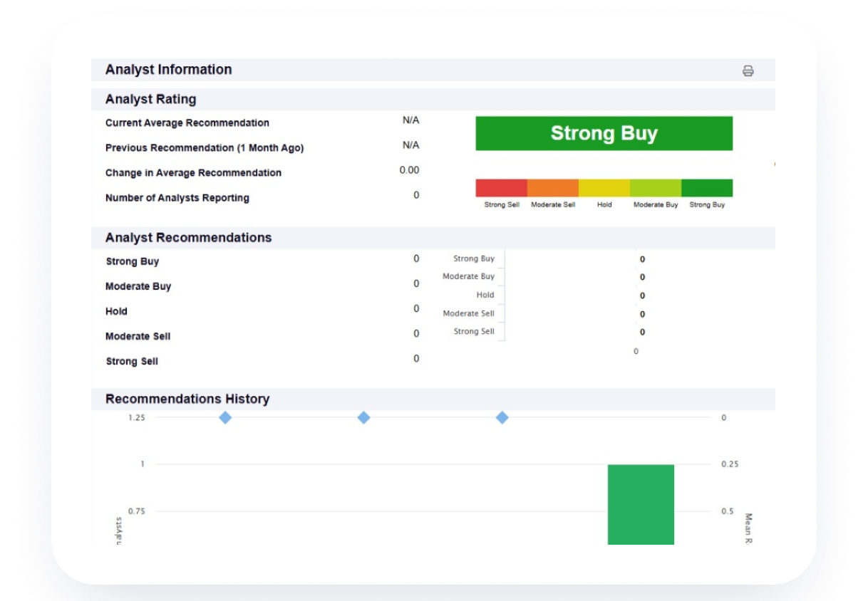Click the print icon in Analyst Information header
868x601 pixels.
748,70
